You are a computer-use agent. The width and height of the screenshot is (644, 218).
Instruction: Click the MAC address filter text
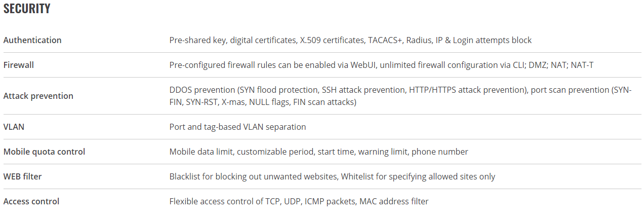point(394,201)
